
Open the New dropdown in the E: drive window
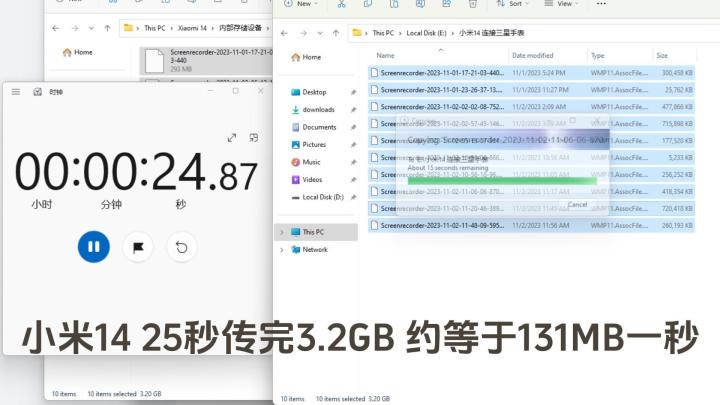(301, 4)
